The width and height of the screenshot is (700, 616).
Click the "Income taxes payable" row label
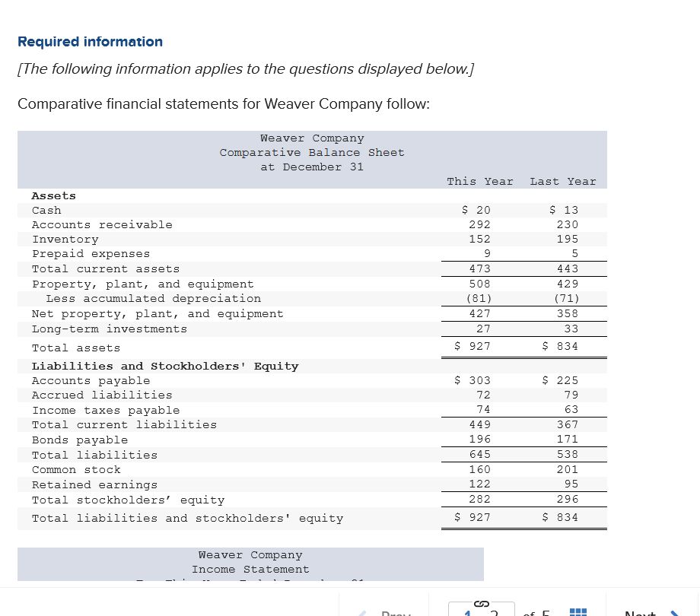click(x=106, y=411)
